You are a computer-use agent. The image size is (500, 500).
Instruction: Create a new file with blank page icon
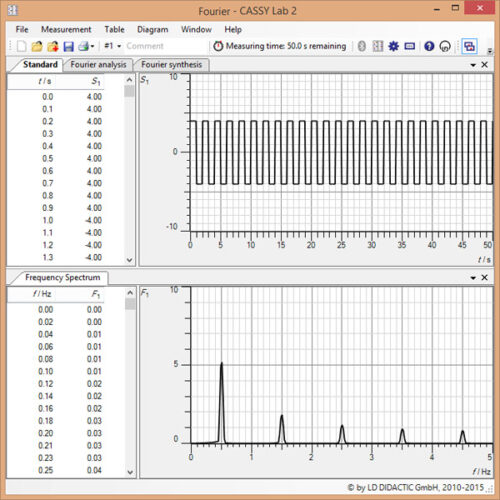[22, 46]
